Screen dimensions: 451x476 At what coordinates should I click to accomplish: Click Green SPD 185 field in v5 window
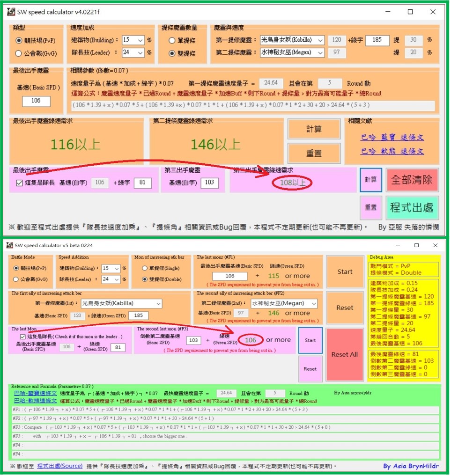[x=139, y=315]
